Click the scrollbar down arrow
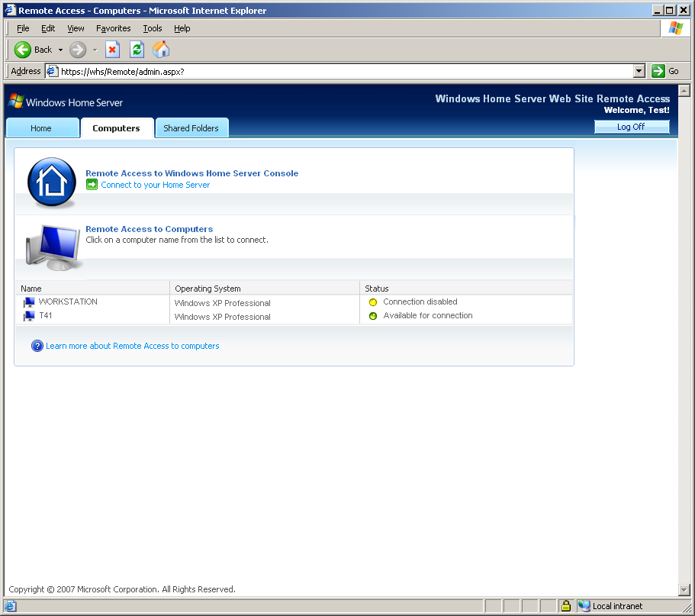This screenshot has height=616, width=695. 684,590
